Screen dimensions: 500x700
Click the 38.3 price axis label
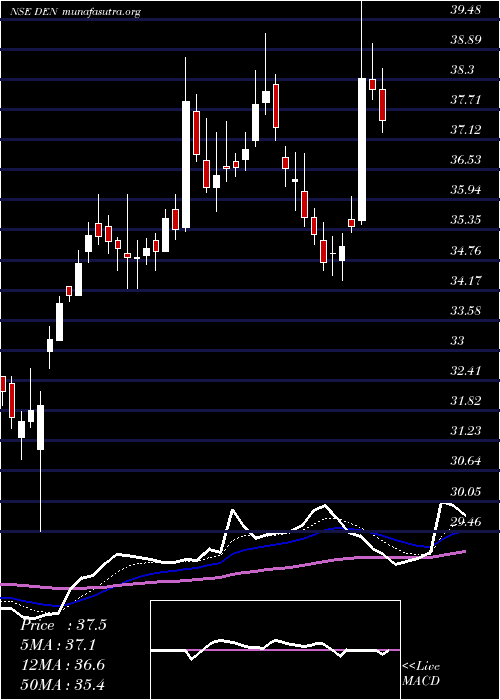tap(462, 70)
